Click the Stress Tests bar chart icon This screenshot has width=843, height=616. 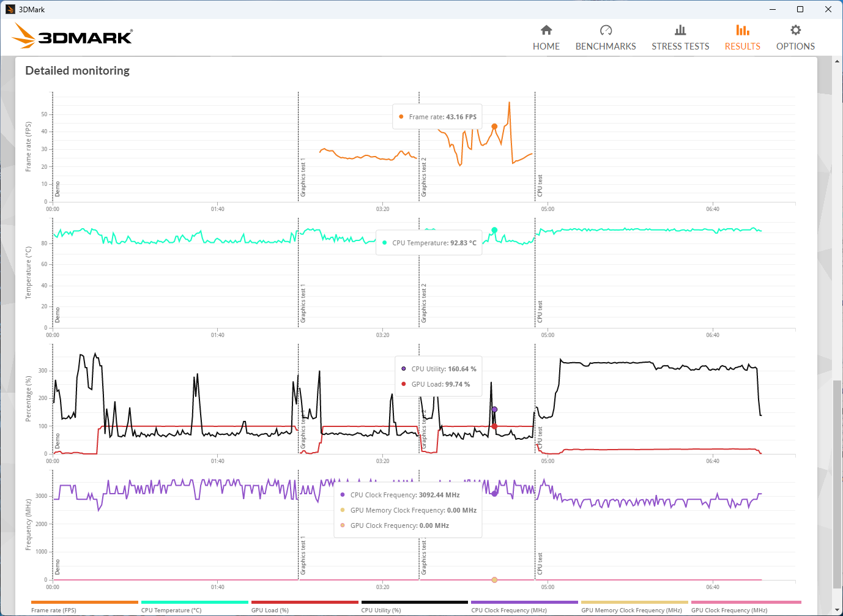(x=680, y=30)
